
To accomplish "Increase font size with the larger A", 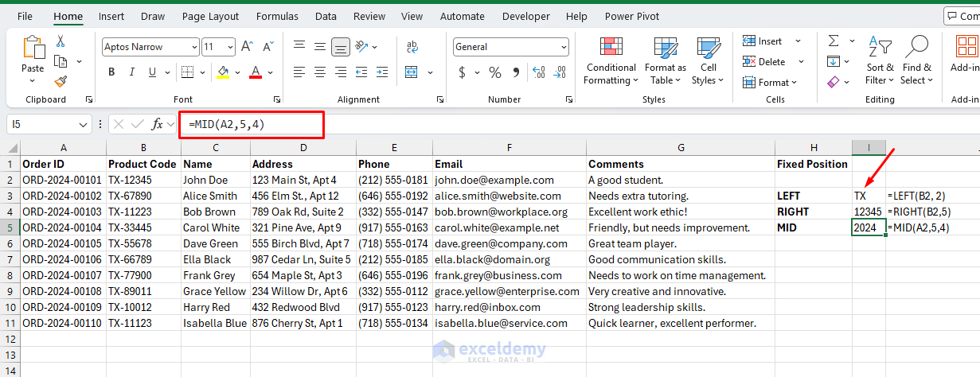I will [246, 47].
